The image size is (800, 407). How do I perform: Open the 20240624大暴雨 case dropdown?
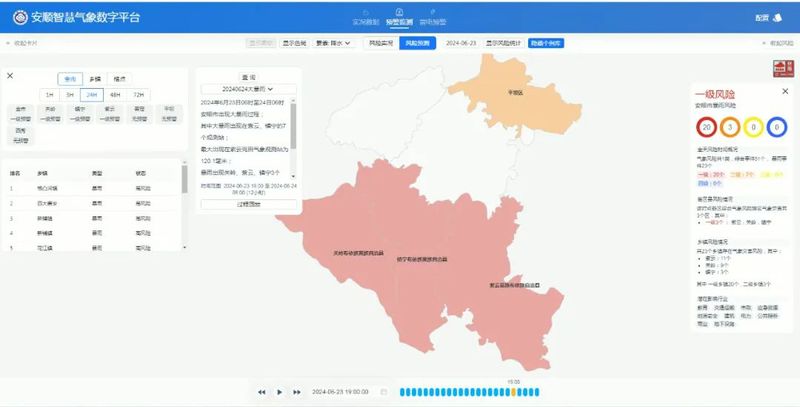click(x=248, y=89)
